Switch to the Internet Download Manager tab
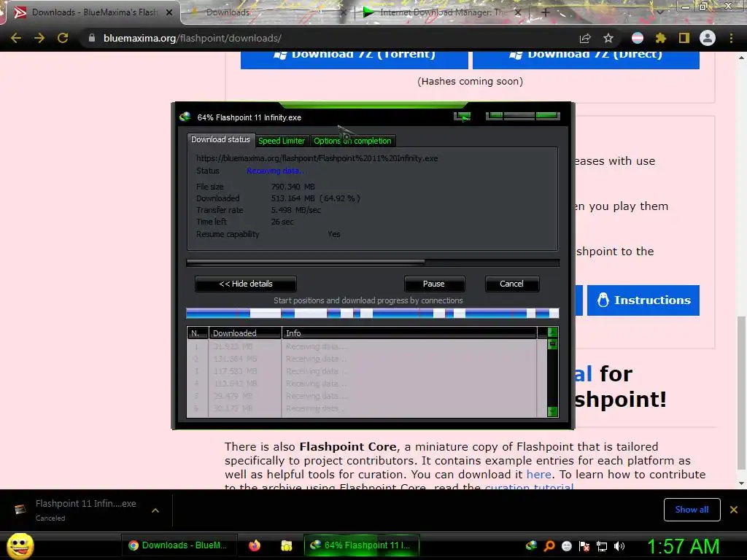747x560 pixels. pos(443,12)
